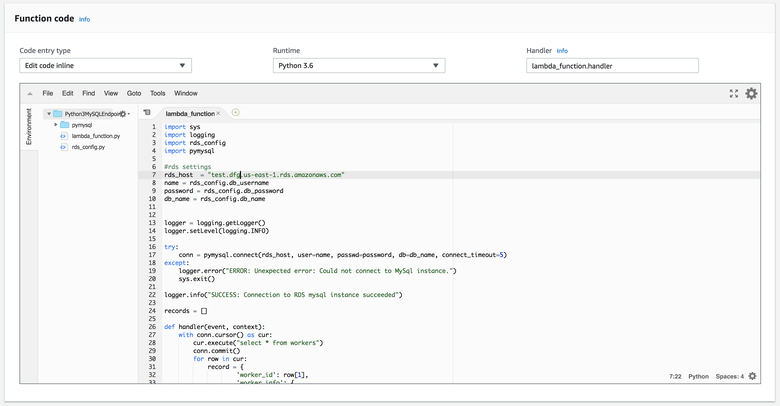Expand the pymysql folder
780x406 pixels.
coord(56,125)
